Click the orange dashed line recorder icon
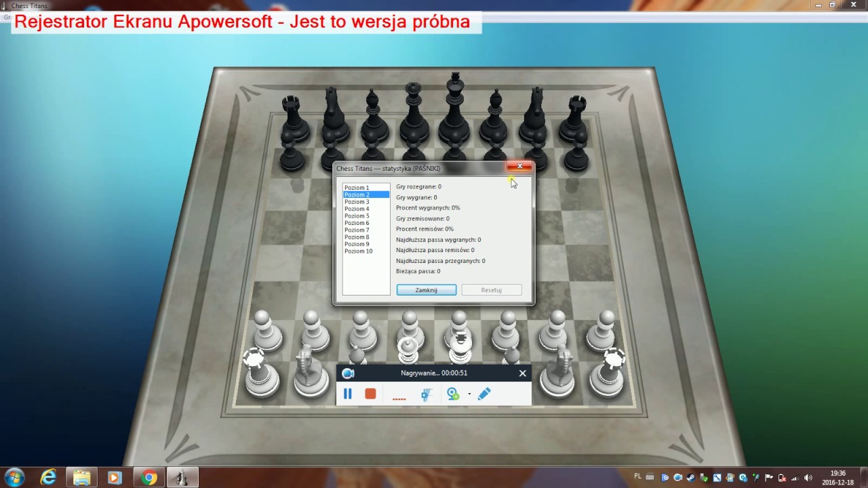The height and width of the screenshot is (488, 868). click(399, 399)
